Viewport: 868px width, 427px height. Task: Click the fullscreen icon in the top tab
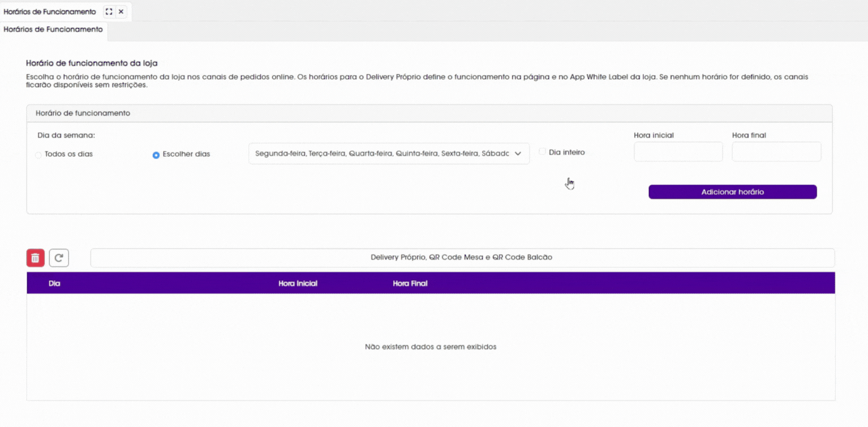click(x=109, y=11)
